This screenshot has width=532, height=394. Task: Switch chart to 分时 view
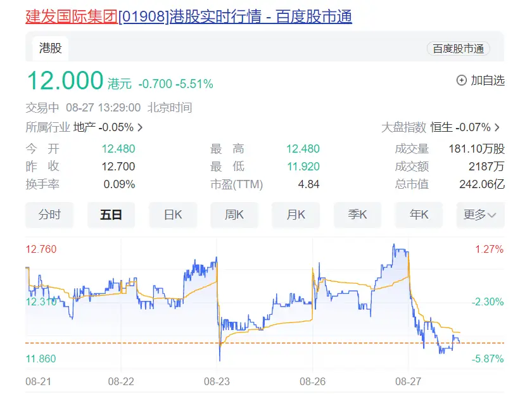tap(49, 215)
